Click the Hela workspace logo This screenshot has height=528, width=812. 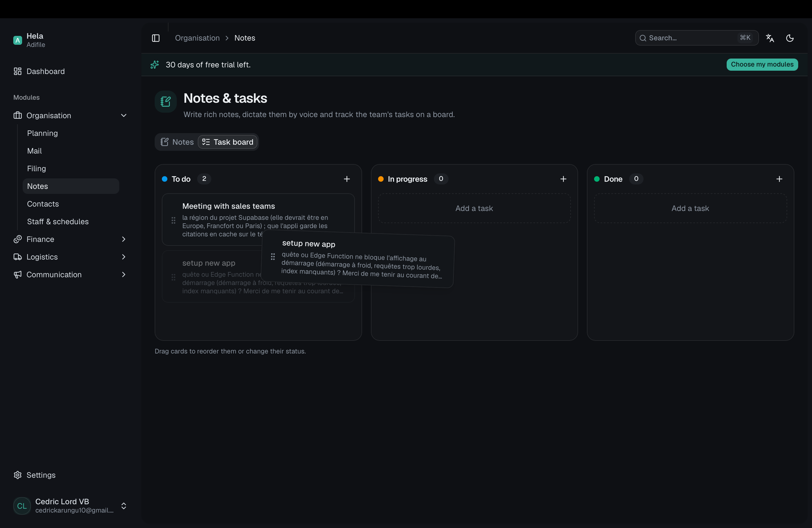(17, 40)
